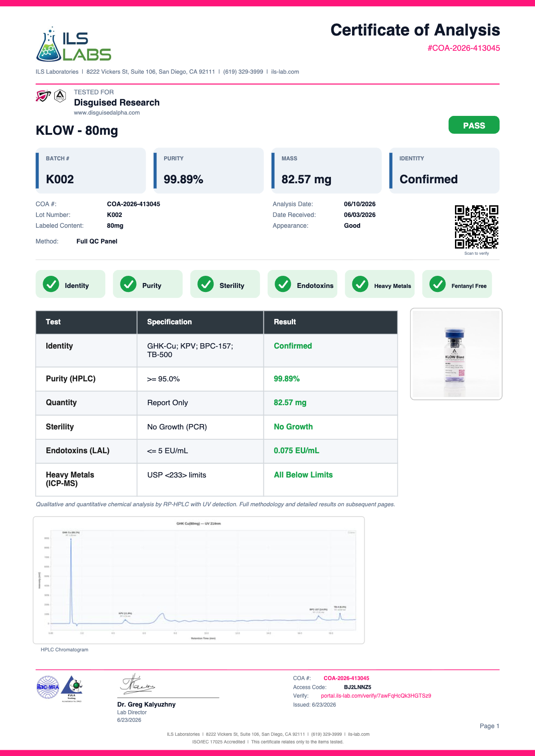Click the green PASS badge
This screenshot has height=756, width=535.
(x=474, y=125)
